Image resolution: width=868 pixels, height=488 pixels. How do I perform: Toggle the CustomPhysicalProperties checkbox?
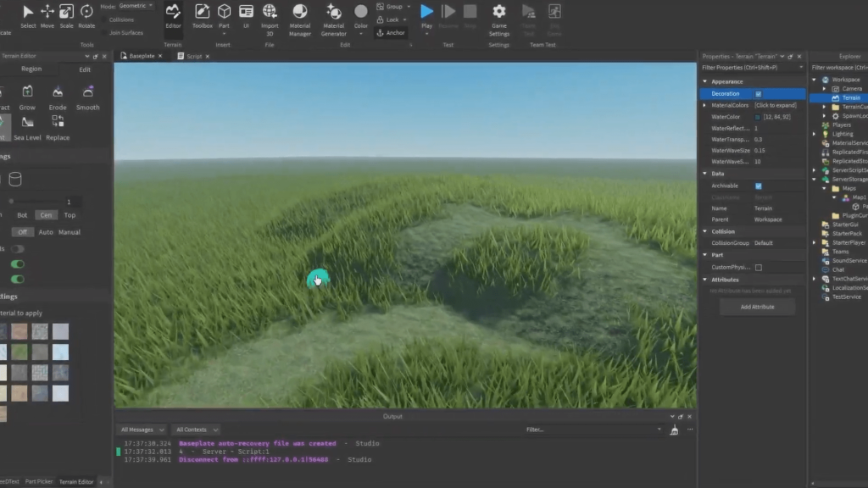[759, 267]
